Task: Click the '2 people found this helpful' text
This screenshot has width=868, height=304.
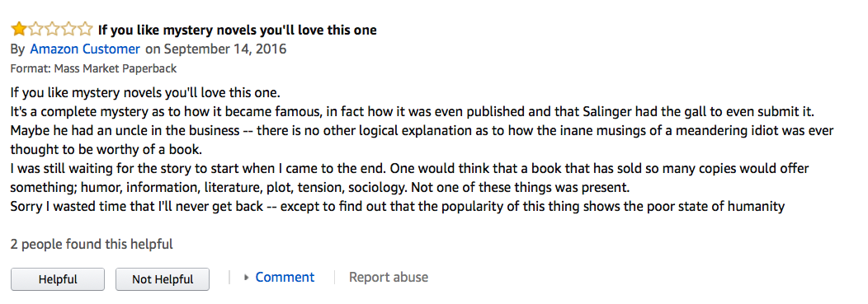Action: (x=92, y=244)
